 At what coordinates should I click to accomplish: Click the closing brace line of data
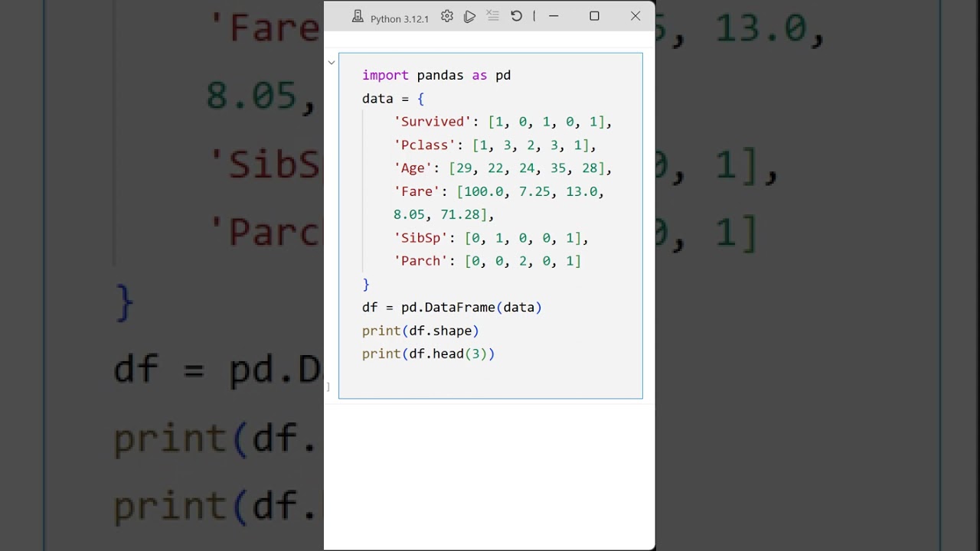tap(366, 284)
